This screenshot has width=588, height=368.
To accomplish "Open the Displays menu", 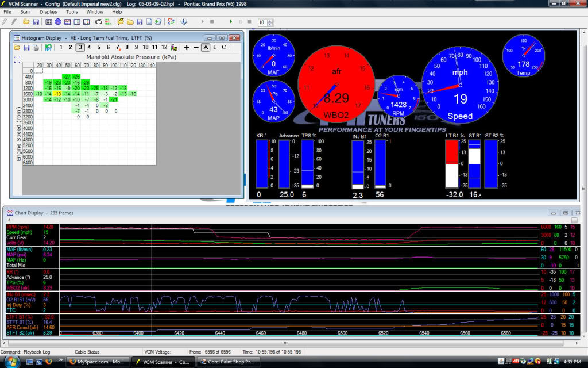I will click(x=48, y=12).
